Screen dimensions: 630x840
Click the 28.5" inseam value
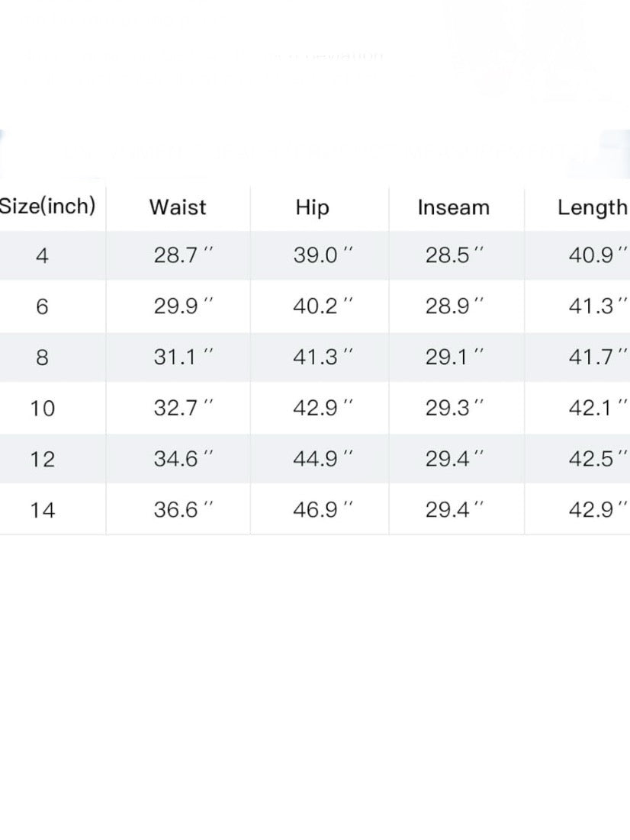coord(455,255)
